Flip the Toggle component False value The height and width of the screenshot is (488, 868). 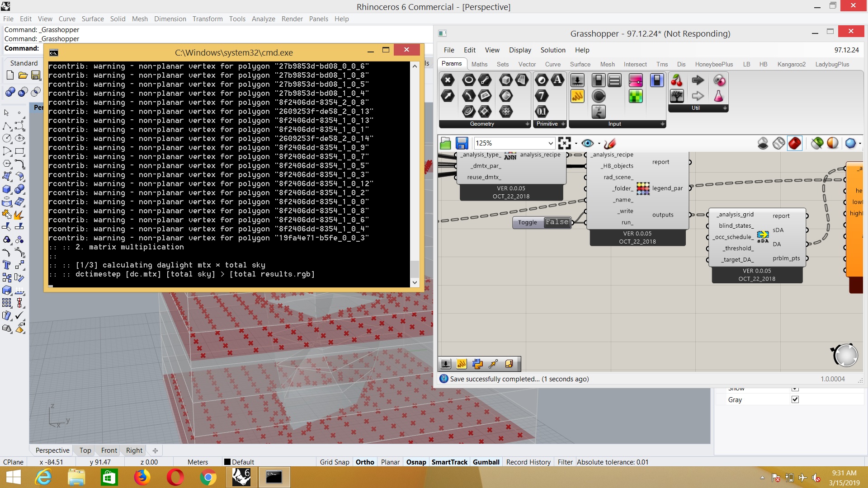(557, 222)
